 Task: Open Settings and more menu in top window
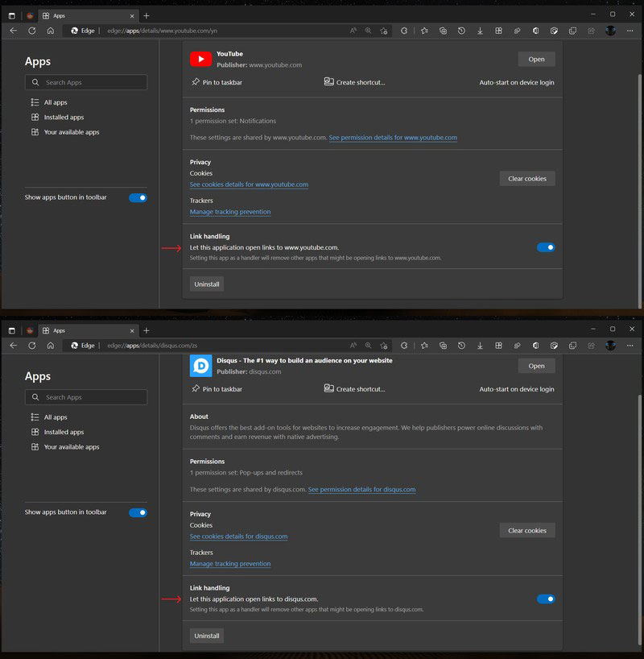(x=630, y=31)
